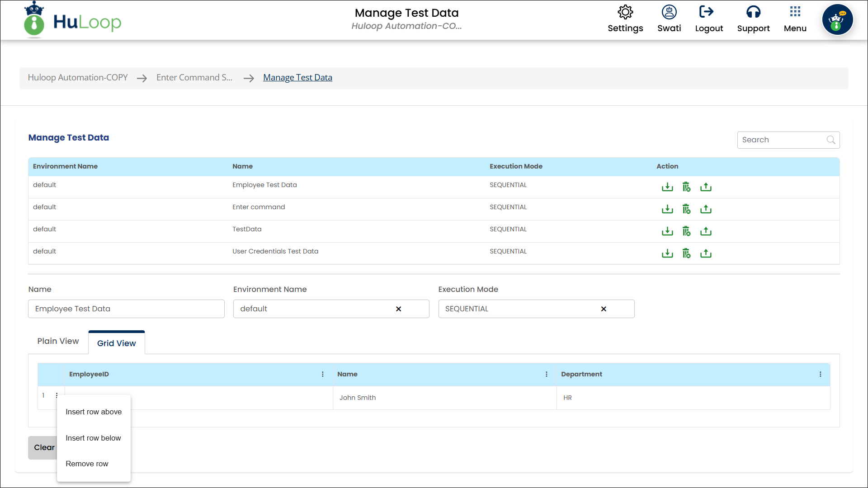Click SEQUENTIAL in the TestData row
This screenshot has width=868, height=488.
click(x=508, y=229)
